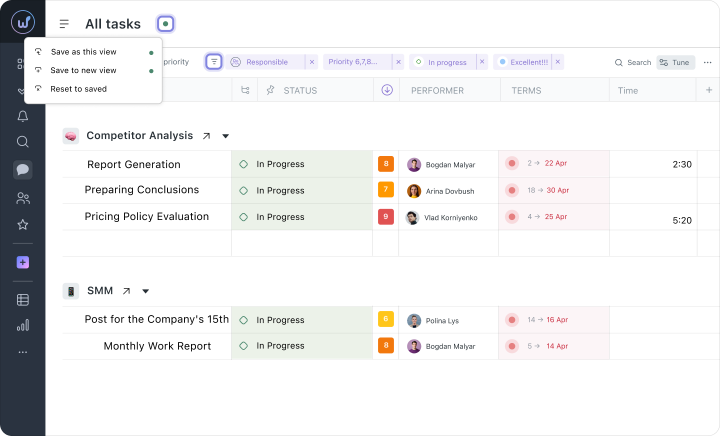Open the bar chart reports icon

[x=22, y=325]
